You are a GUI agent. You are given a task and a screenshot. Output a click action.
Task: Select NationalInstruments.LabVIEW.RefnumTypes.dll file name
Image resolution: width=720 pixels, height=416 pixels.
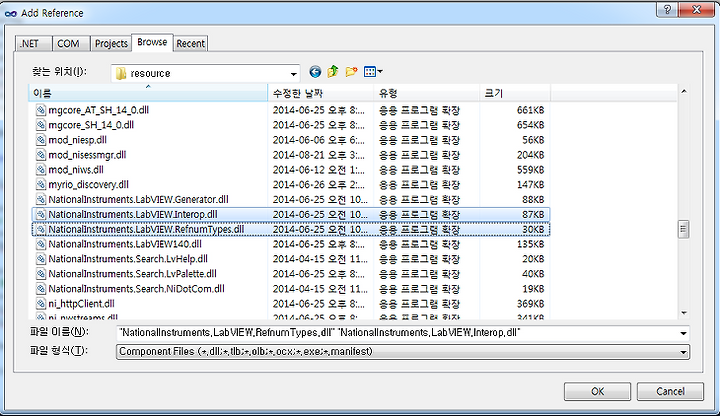146,229
